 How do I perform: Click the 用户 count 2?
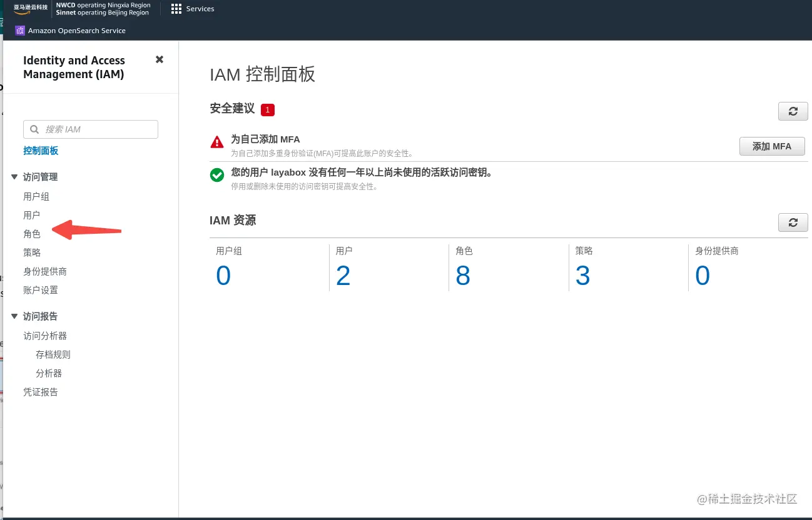coord(343,276)
